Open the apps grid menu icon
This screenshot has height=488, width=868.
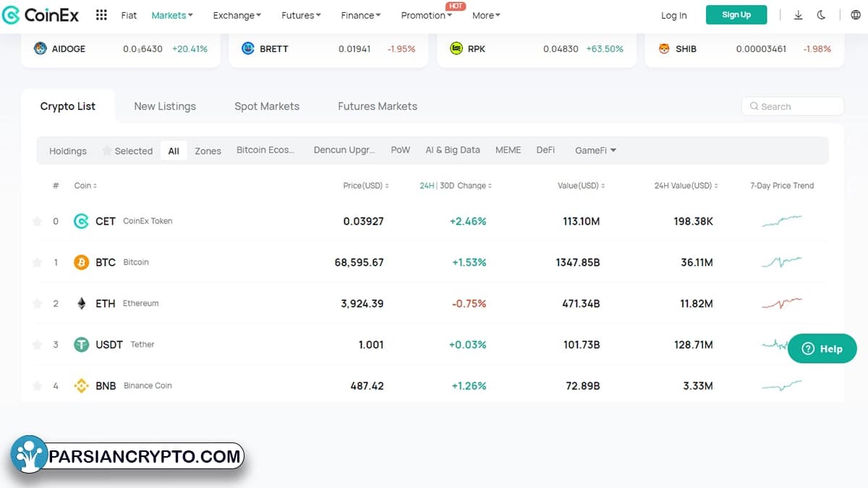point(101,15)
